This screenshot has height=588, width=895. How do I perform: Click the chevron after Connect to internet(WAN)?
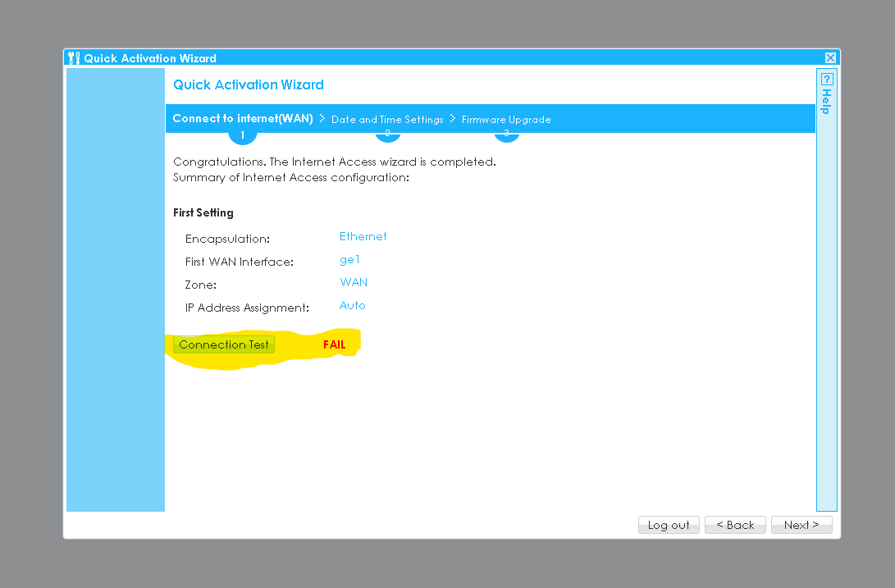point(322,118)
